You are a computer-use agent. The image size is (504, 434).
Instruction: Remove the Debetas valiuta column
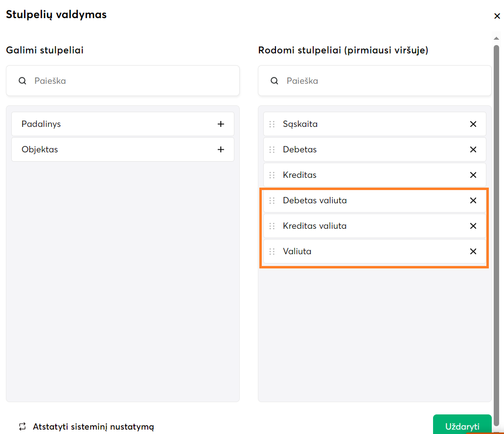[x=473, y=200]
